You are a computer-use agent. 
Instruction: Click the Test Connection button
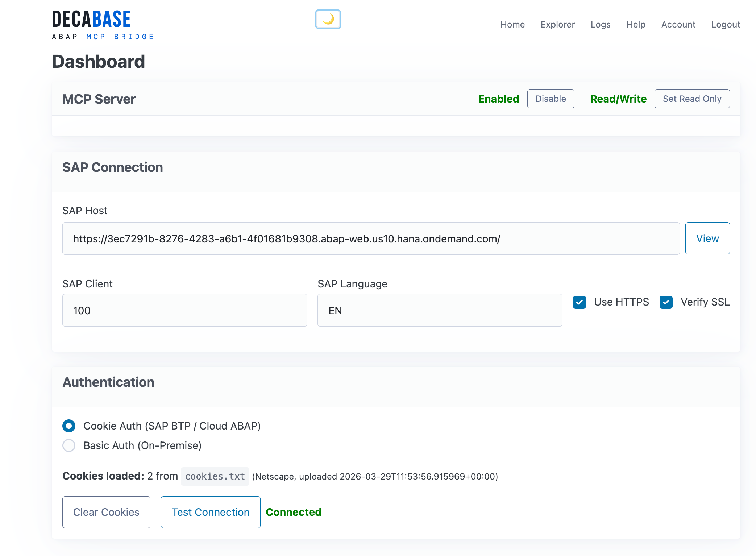[211, 512]
